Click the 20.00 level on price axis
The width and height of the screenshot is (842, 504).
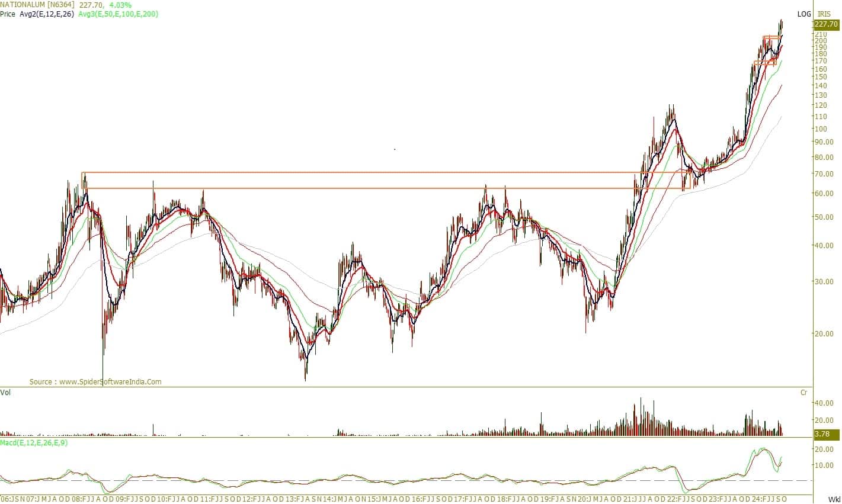(823, 333)
